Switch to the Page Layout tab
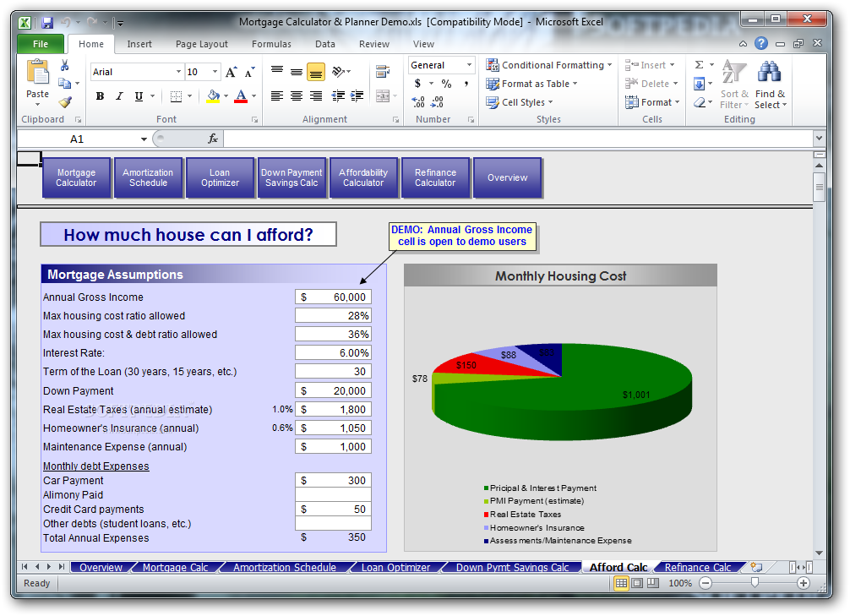 point(202,44)
